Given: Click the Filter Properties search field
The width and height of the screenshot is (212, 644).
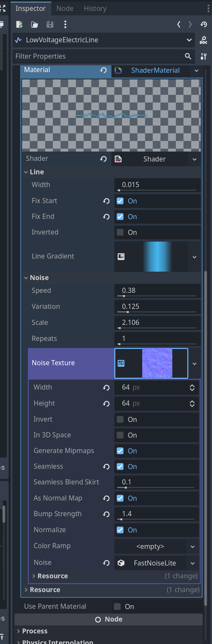Looking at the screenshot, I should (x=98, y=56).
